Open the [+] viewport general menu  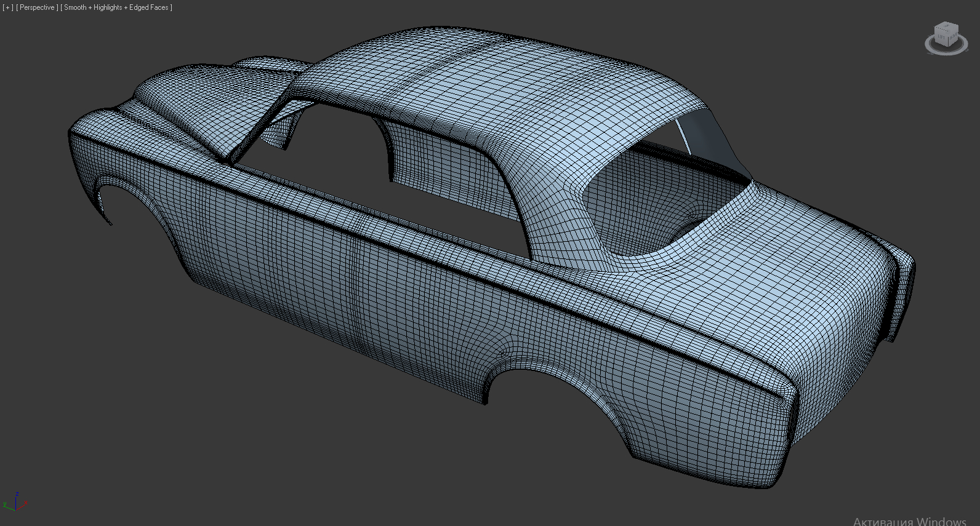(8, 7)
